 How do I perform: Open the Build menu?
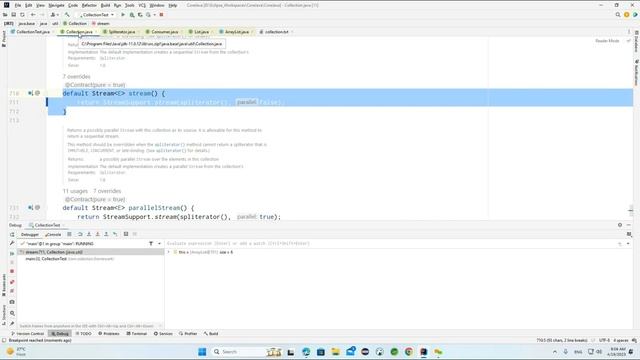[105, 5]
